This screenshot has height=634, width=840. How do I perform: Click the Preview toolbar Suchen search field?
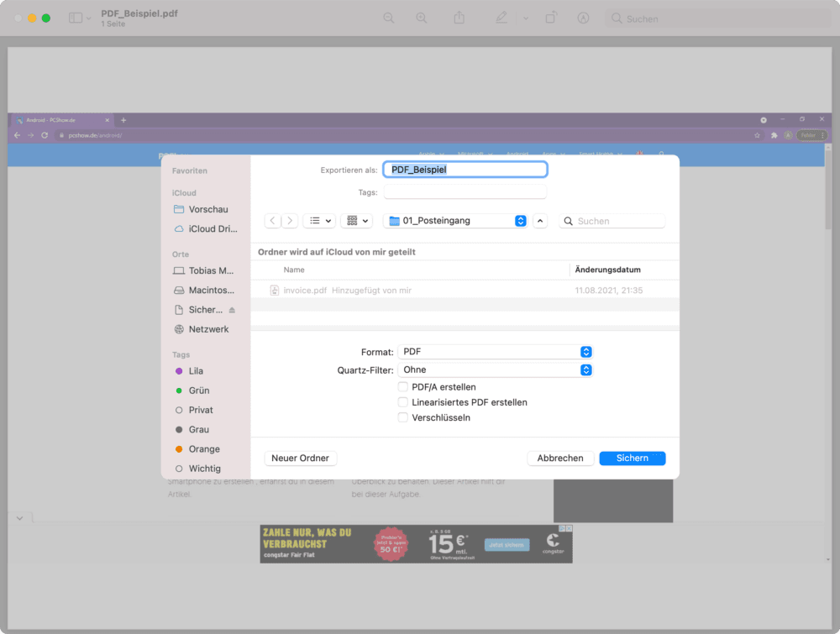tap(718, 18)
